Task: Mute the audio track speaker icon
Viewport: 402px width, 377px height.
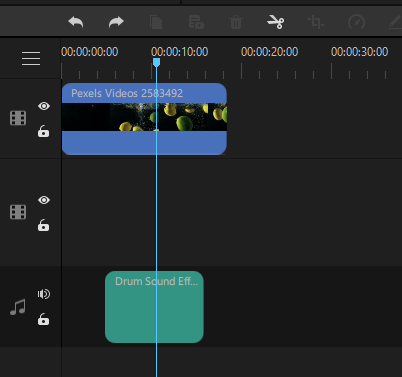Action: (x=44, y=294)
